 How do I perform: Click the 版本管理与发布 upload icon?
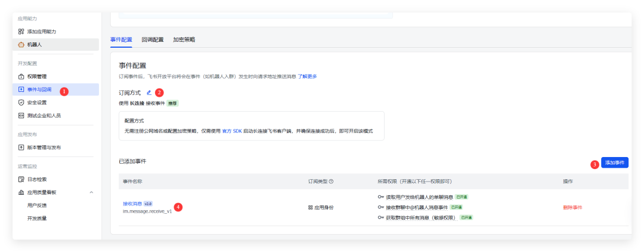pyautogui.click(x=21, y=147)
